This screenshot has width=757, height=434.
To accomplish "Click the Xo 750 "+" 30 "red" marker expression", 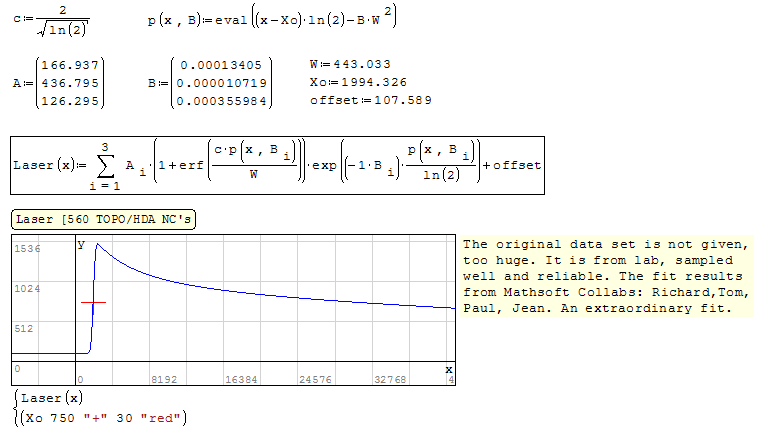I will click(104, 417).
